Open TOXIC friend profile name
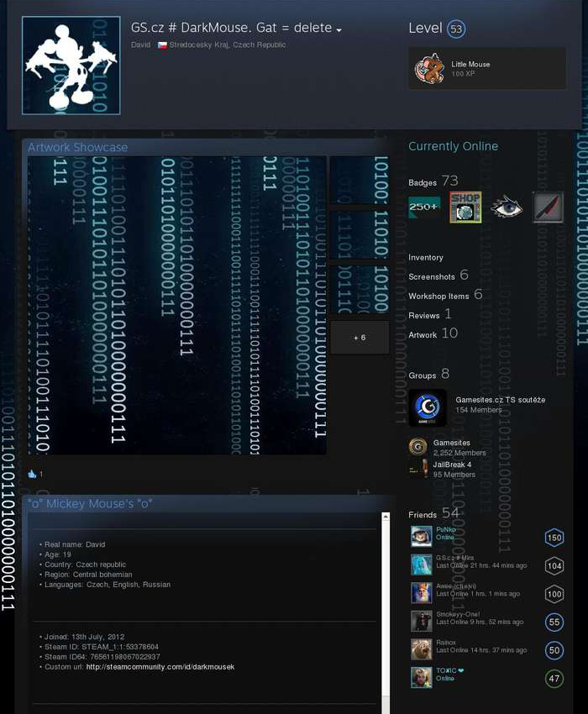 pos(449,671)
